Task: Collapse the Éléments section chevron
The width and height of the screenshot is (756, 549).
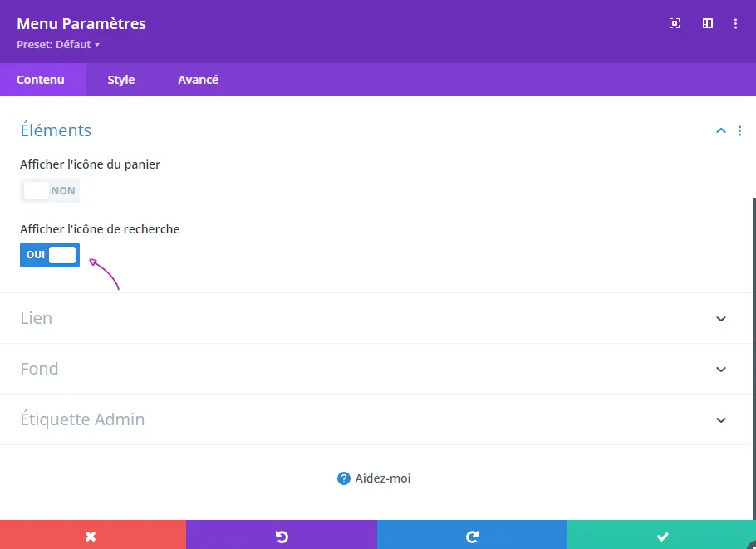Action: 720,130
